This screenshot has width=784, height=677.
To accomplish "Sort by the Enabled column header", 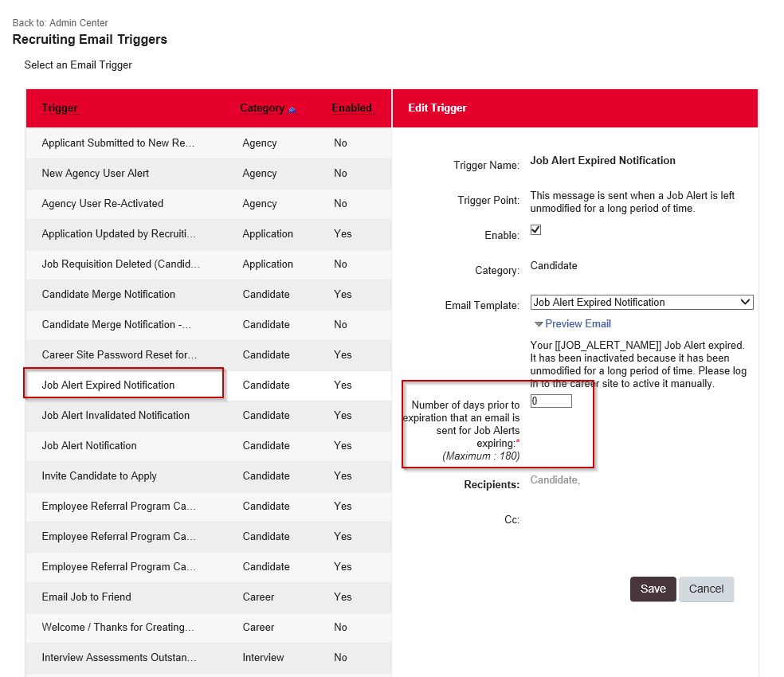I will click(x=352, y=108).
